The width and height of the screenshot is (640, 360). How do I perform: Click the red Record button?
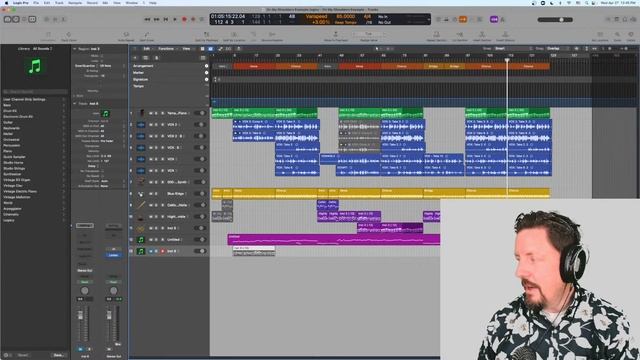coord(184,19)
